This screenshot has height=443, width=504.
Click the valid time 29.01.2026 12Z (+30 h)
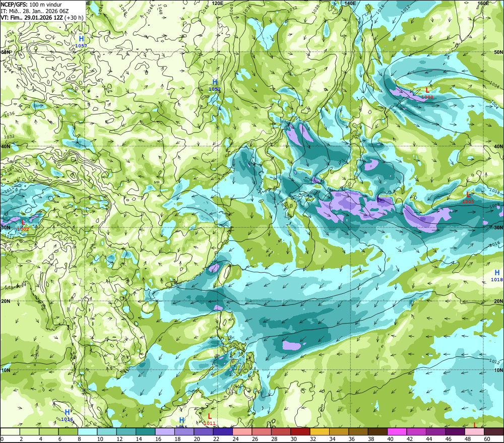[x=42, y=18]
